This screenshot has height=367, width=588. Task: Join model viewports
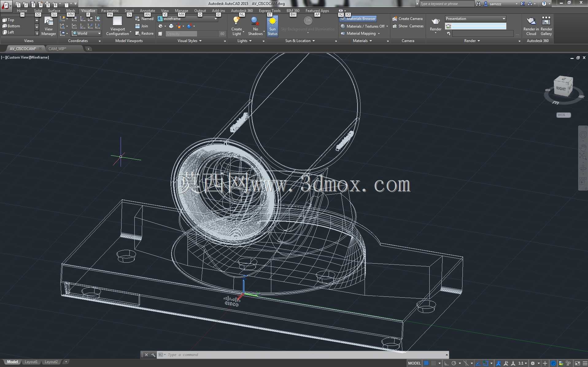click(142, 26)
